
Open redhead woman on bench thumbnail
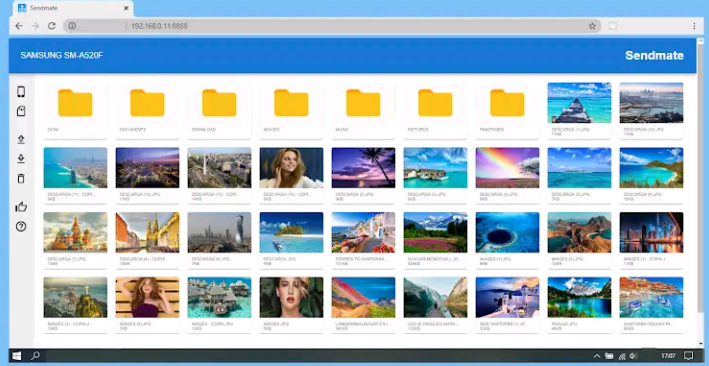tap(147, 297)
